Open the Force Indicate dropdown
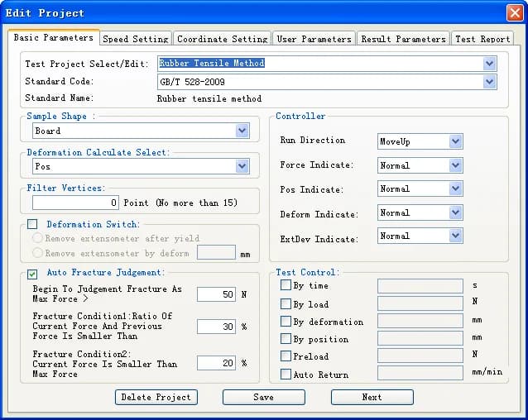This screenshot has width=528, height=420. coord(456,165)
